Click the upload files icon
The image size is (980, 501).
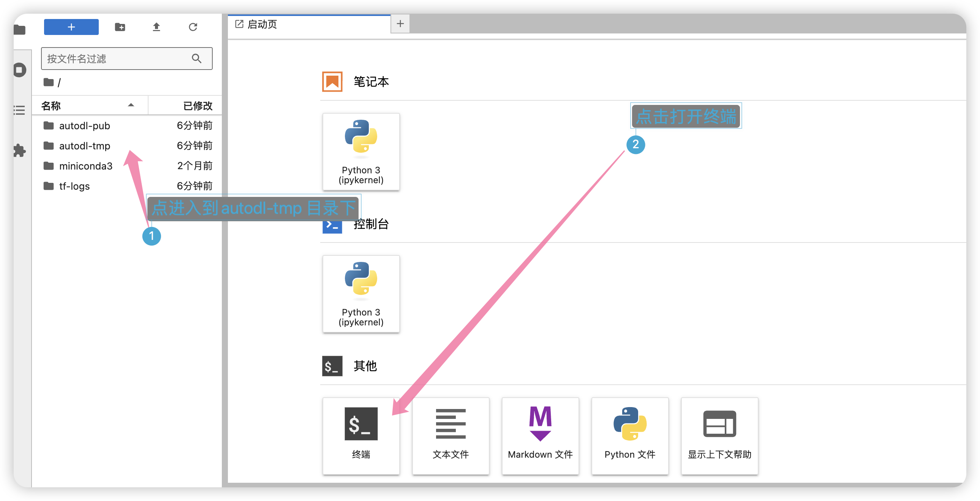[x=156, y=27]
